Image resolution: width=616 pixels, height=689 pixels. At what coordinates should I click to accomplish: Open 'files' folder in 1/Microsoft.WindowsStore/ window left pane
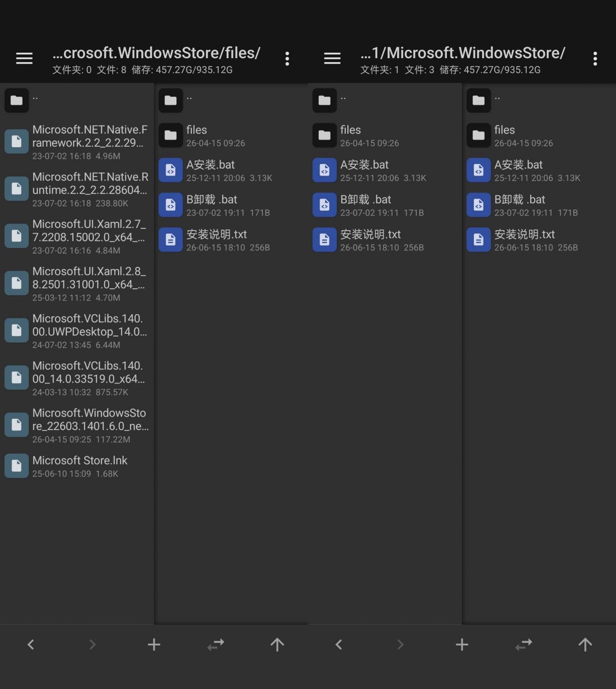pos(385,135)
